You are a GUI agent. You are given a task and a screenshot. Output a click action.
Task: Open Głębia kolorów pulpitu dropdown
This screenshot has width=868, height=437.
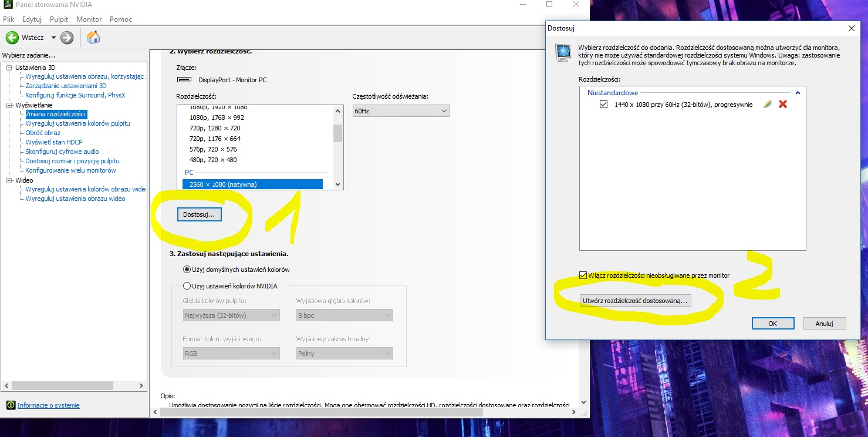[x=231, y=315]
